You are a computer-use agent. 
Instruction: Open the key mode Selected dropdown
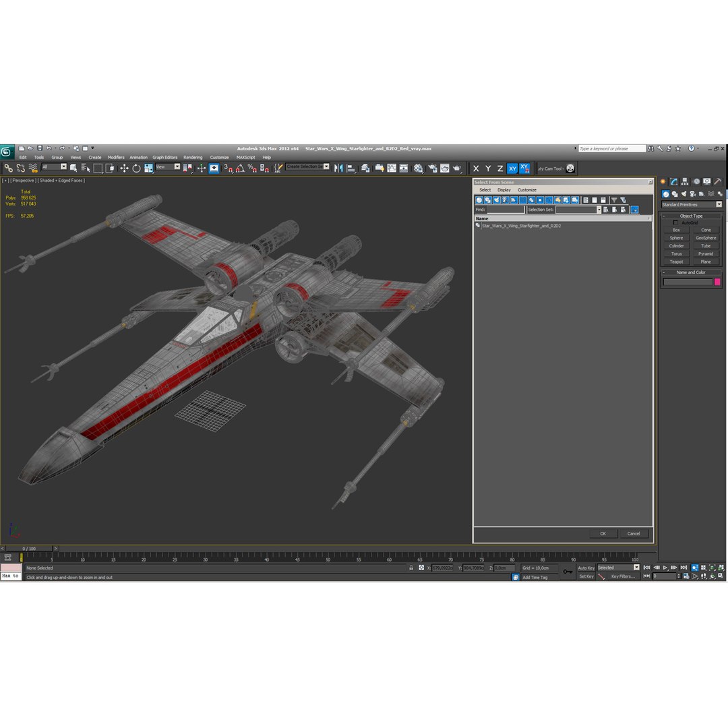coord(618,568)
